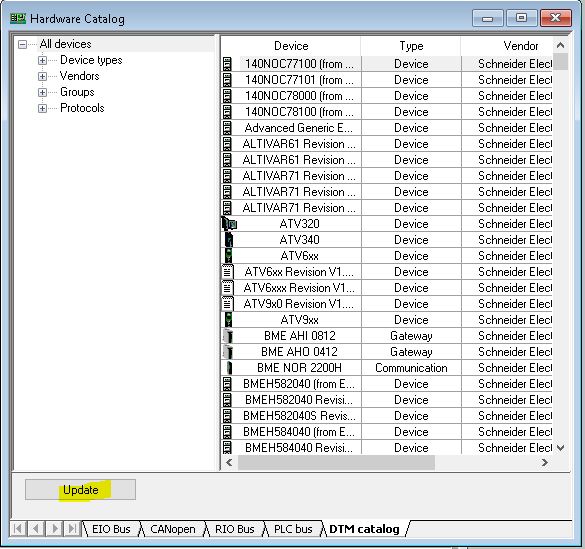Go to previous tab with the left arrow
This screenshot has height=549, width=585.
point(35,529)
